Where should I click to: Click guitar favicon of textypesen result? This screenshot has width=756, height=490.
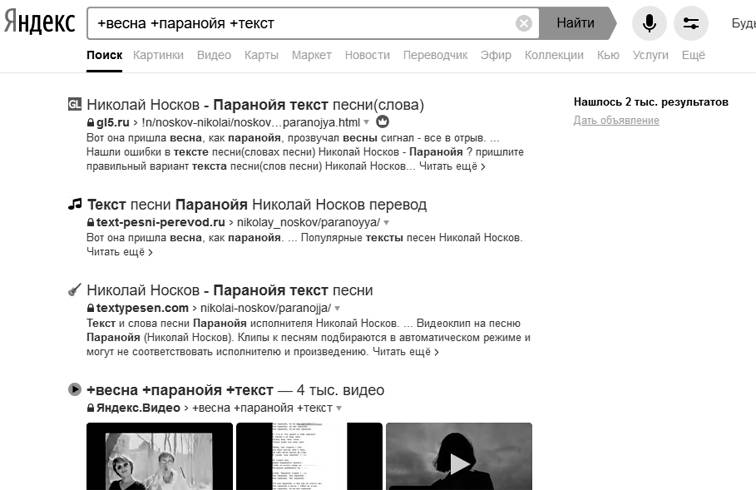74,290
